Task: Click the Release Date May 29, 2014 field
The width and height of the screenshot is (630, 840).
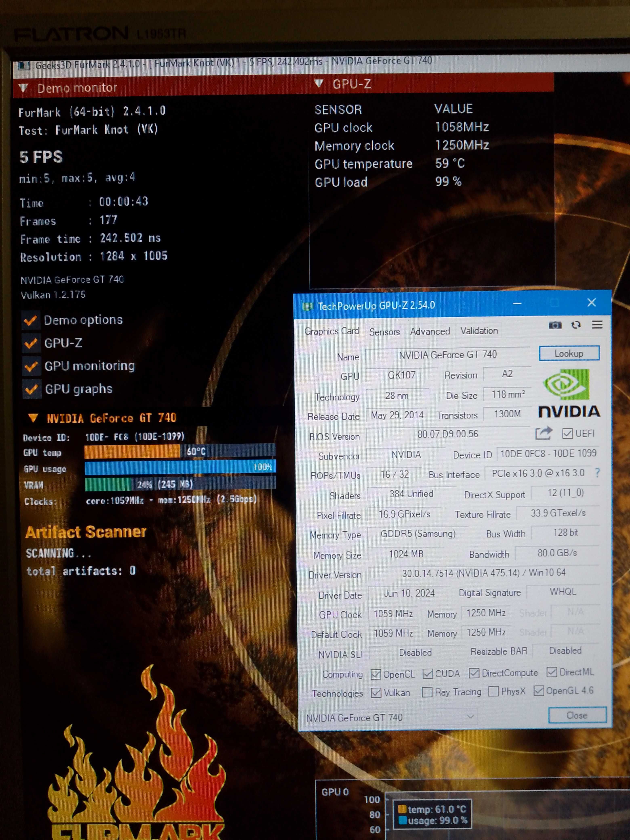Action: tap(397, 415)
